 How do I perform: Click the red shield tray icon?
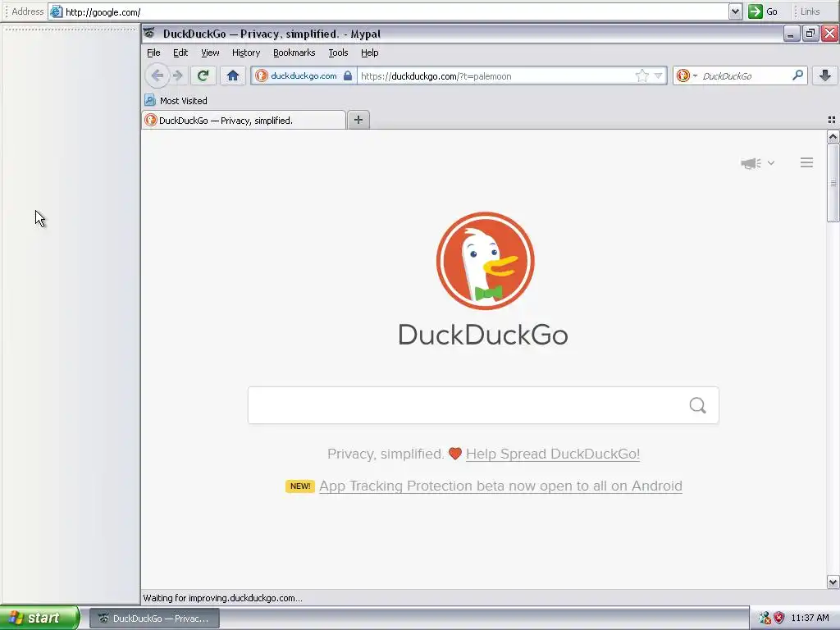click(779, 618)
